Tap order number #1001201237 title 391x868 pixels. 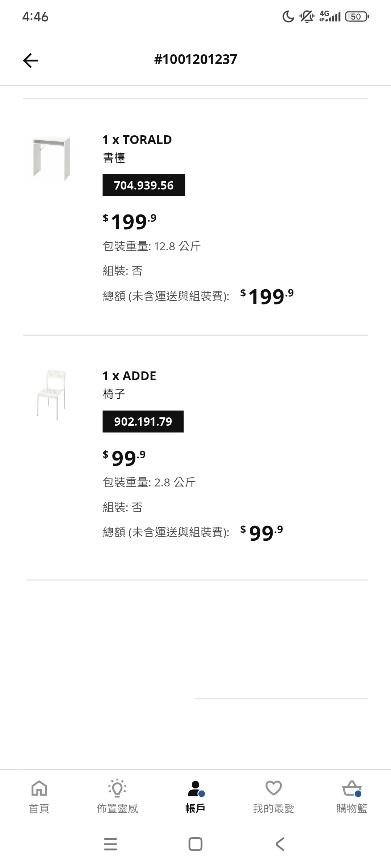click(x=195, y=59)
